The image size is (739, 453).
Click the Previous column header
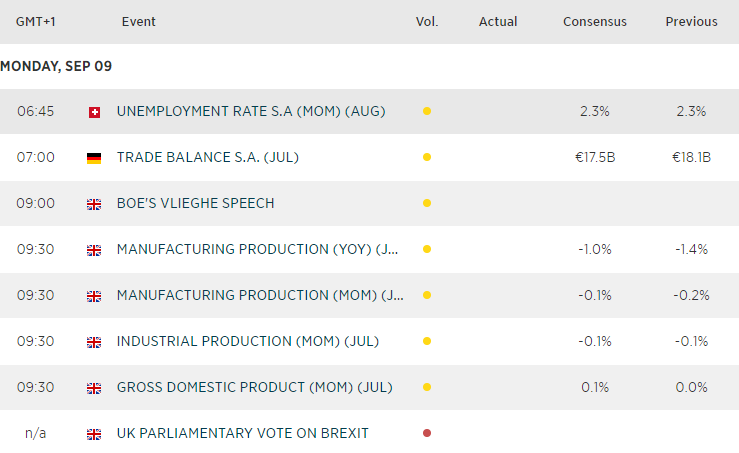click(691, 22)
